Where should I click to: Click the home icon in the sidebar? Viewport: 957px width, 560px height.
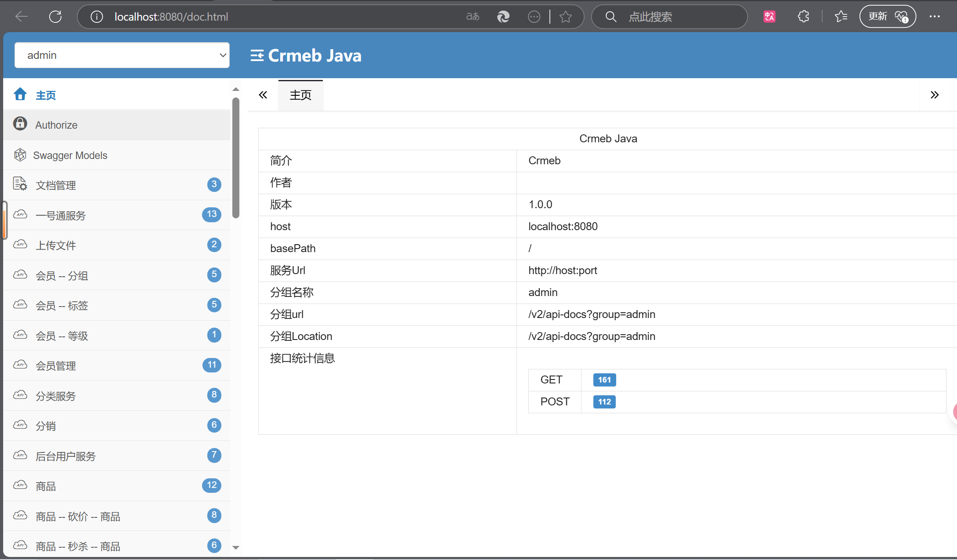(x=20, y=94)
